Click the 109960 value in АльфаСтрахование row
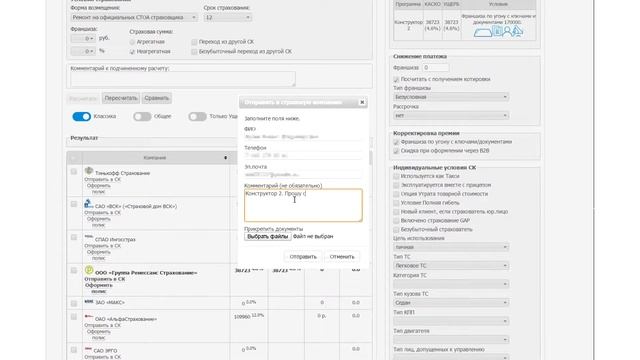This screenshot has width=640, height=360. click(x=242, y=317)
